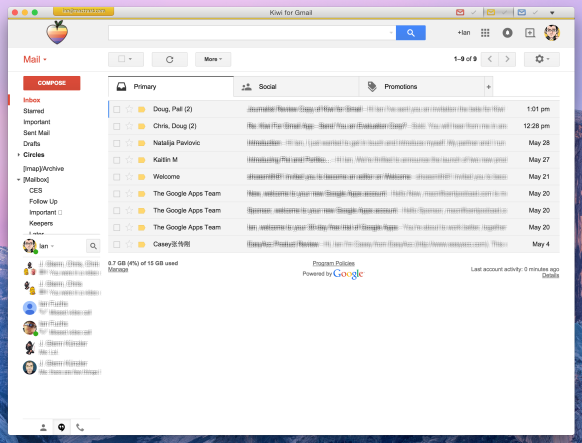Switch to the Social tab
The image size is (582, 443).
pyautogui.click(x=296, y=87)
